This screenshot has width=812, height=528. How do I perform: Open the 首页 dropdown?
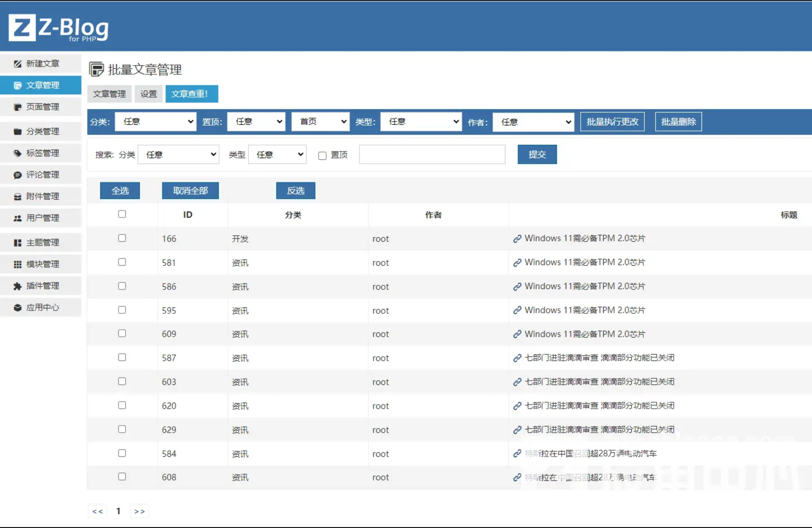(x=321, y=122)
